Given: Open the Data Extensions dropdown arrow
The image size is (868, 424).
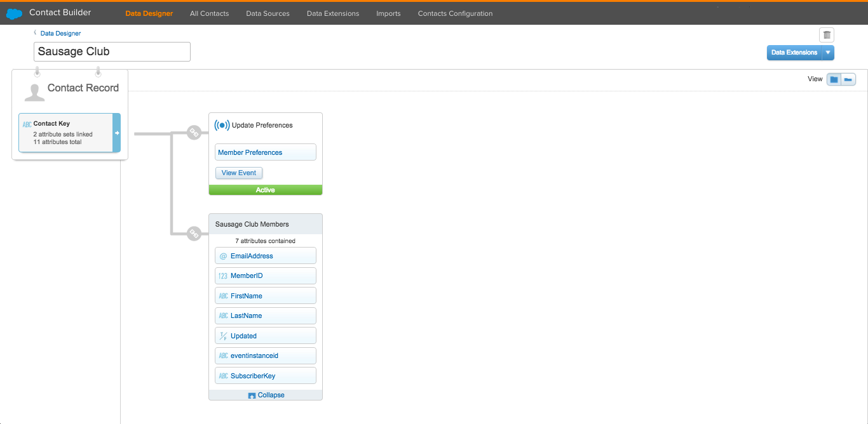Looking at the screenshot, I should pyautogui.click(x=828, y=53).
